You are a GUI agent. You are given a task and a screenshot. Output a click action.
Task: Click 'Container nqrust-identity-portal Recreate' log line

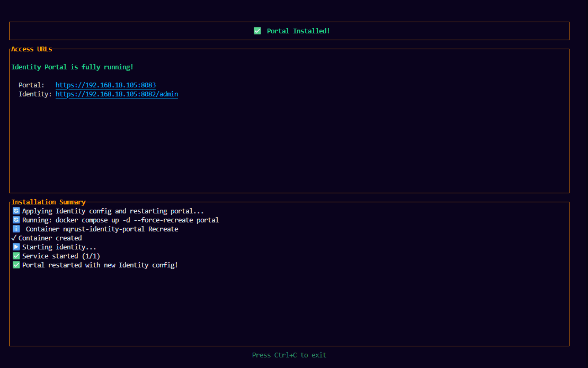click(102, 229)
